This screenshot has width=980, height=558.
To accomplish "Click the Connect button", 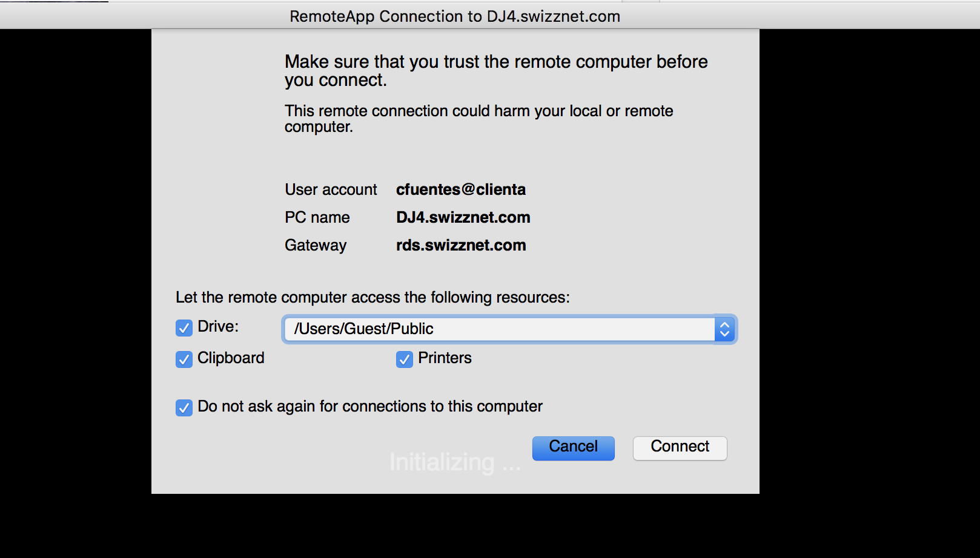I will (x=680, y=448).
